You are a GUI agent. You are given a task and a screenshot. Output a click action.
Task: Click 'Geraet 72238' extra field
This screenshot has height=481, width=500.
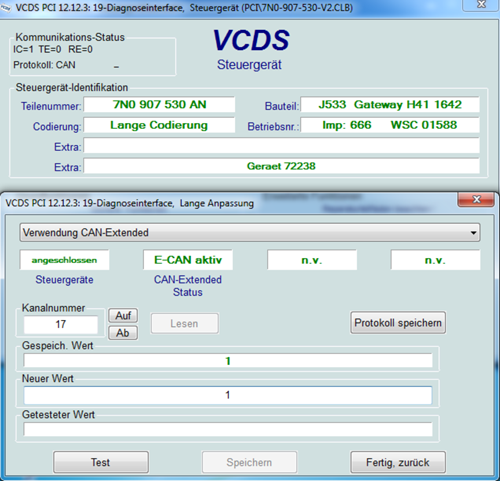pyautogui.click(x=281, y=166)
